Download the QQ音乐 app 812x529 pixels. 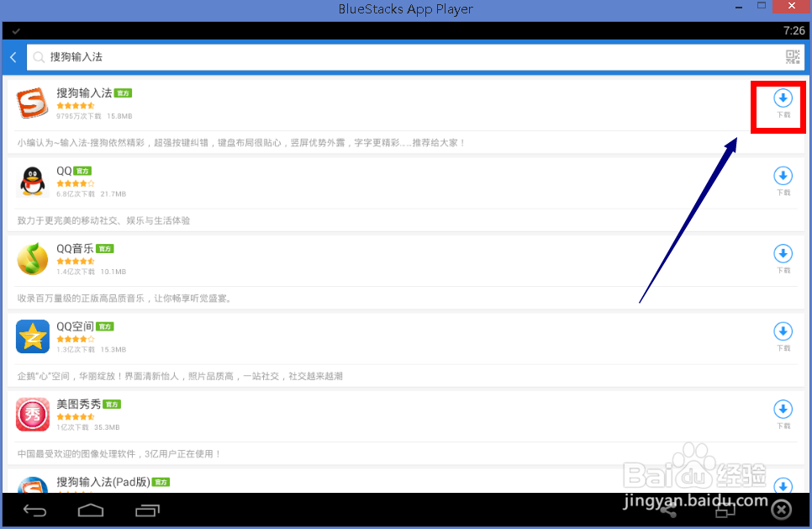783,258
